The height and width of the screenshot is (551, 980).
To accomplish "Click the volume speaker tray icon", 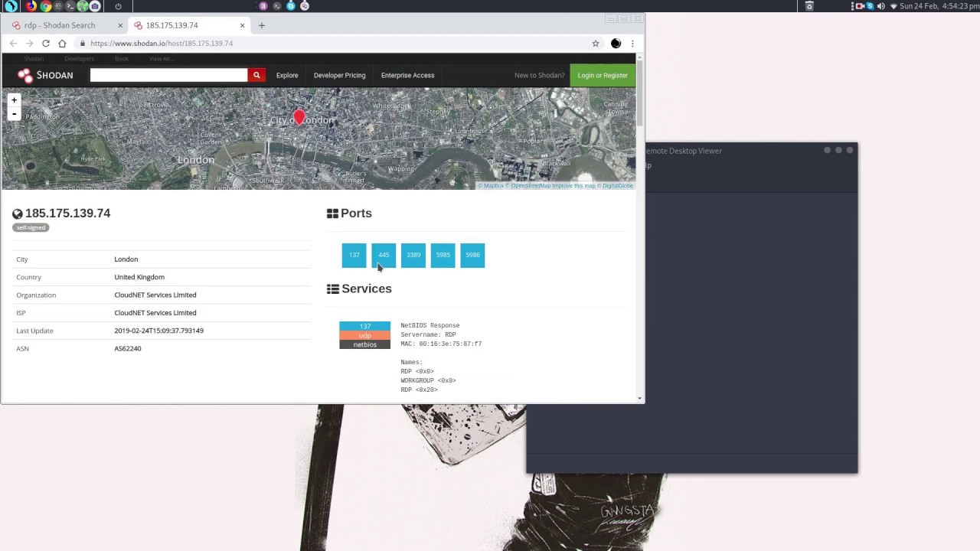I will (880, 6).
